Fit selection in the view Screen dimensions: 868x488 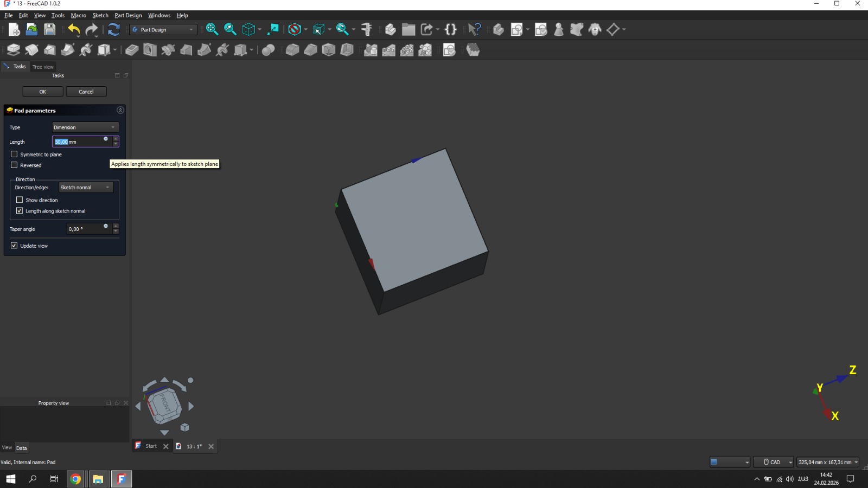[x=230, y=29]
